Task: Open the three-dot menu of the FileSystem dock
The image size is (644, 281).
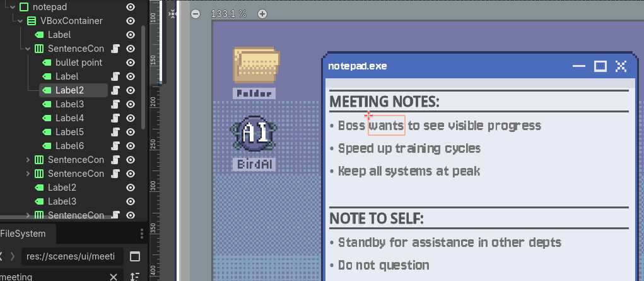Action: tap(142, 233)
